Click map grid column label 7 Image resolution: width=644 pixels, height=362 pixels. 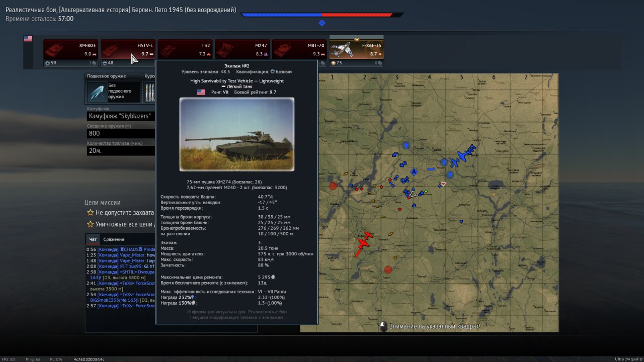pos(526,77)
